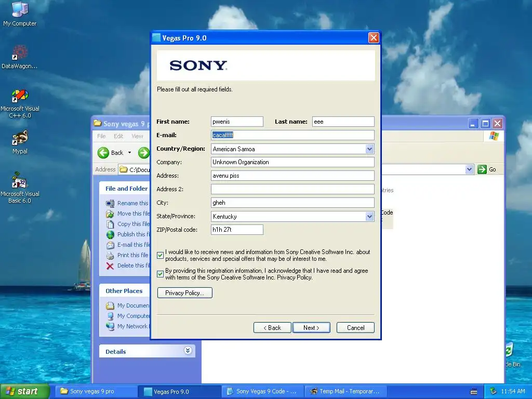This screenshot has height=399, width=532.
Task: Open the Start menu
Action: tap(25, 391)
